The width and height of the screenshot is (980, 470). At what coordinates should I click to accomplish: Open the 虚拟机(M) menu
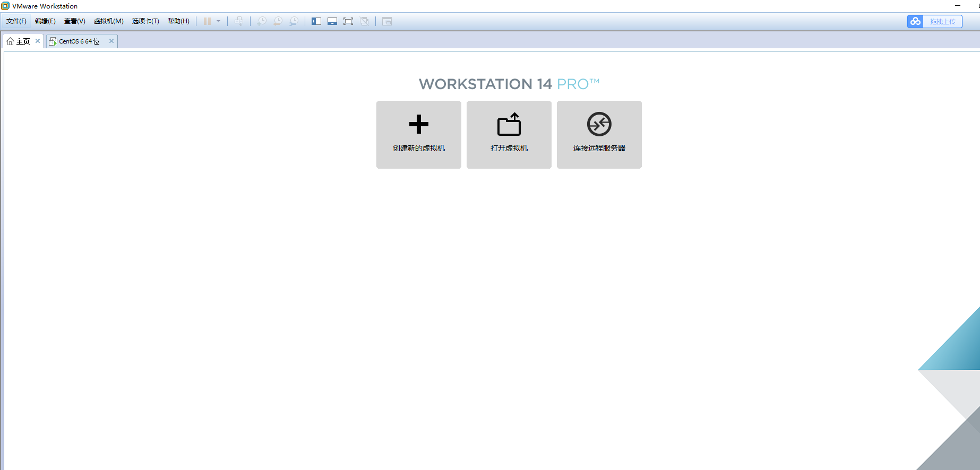[109, 21]
